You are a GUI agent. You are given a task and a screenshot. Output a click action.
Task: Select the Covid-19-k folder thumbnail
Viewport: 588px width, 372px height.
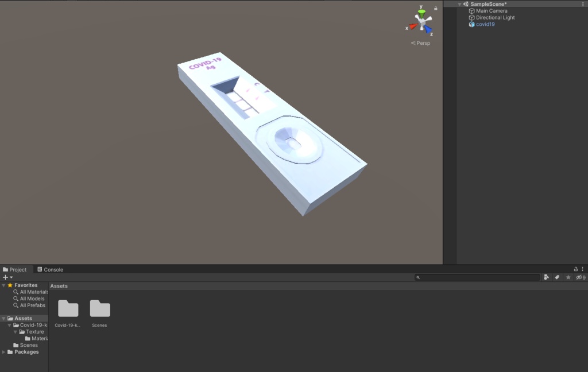pyautogui.click(x=68, y=309)
